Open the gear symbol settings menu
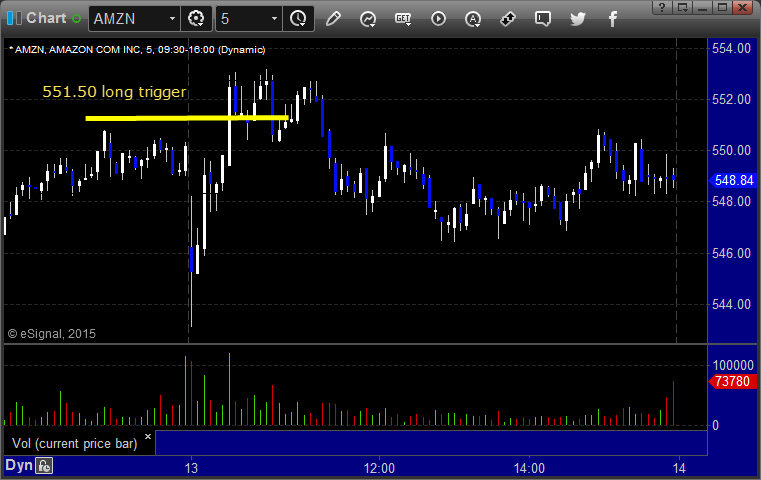 [x=196, y=19]
